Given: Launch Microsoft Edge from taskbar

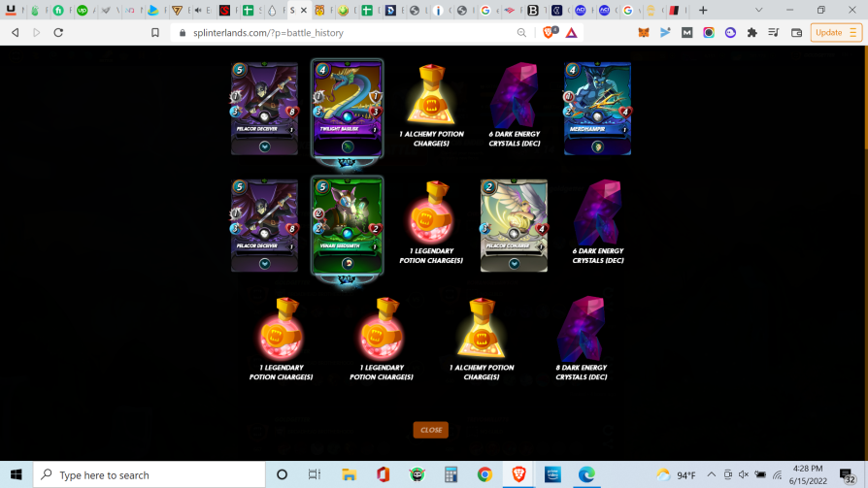Looking at the screenshot, I should (x=586, y=474).
